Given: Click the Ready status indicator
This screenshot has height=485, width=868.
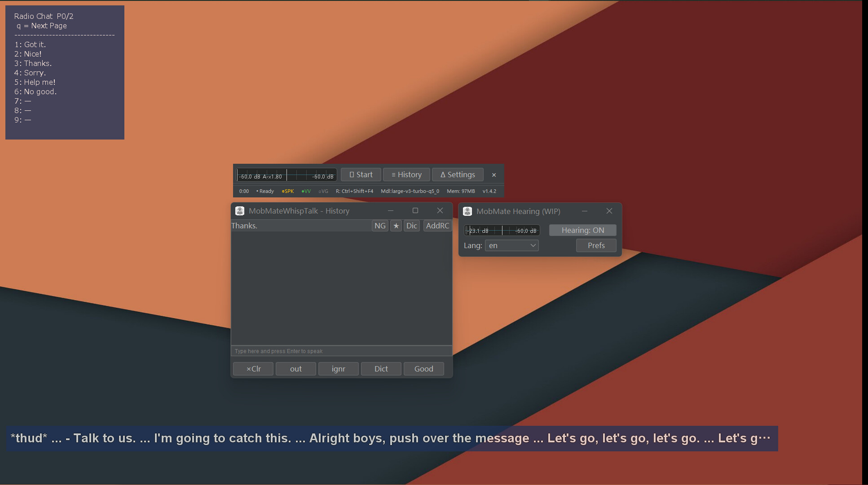Looking at the screenshot, I should coord(265,191).
